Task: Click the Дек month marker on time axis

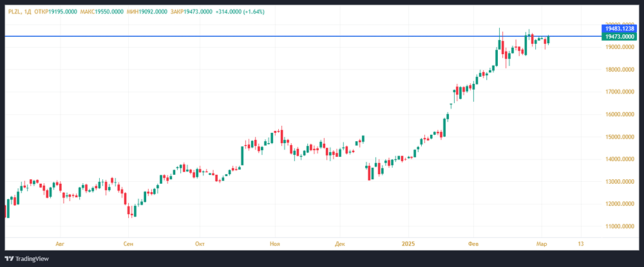Action: (x=341, y=244)
